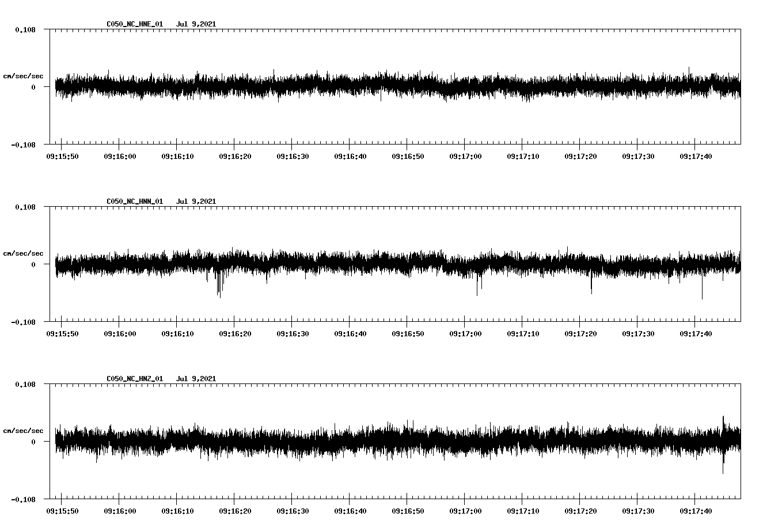Screen dimensions: 782x532
Task: Click the 0.108 upper limit of HNZ plot
Action: pos(25,384)
